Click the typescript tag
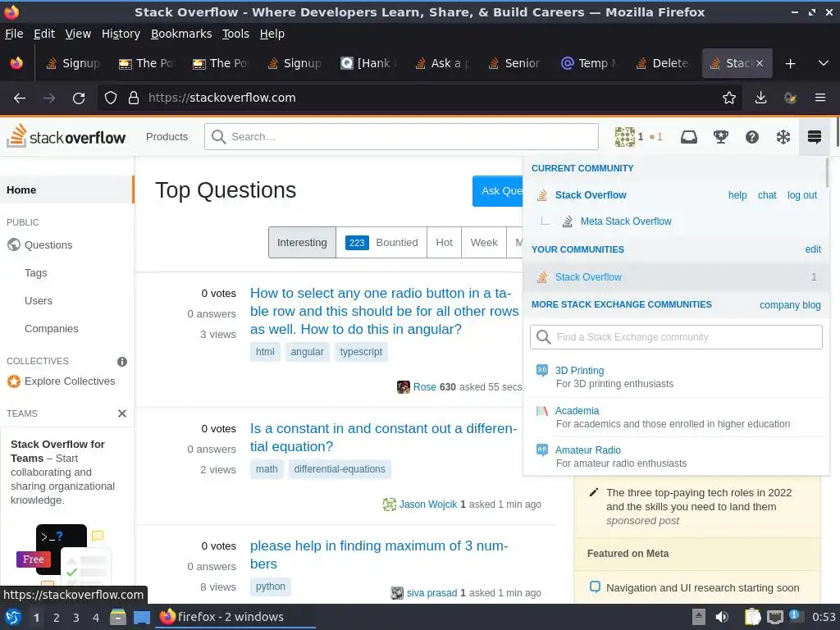This screenshot has width=840, height=630. [x=361, y=352]
